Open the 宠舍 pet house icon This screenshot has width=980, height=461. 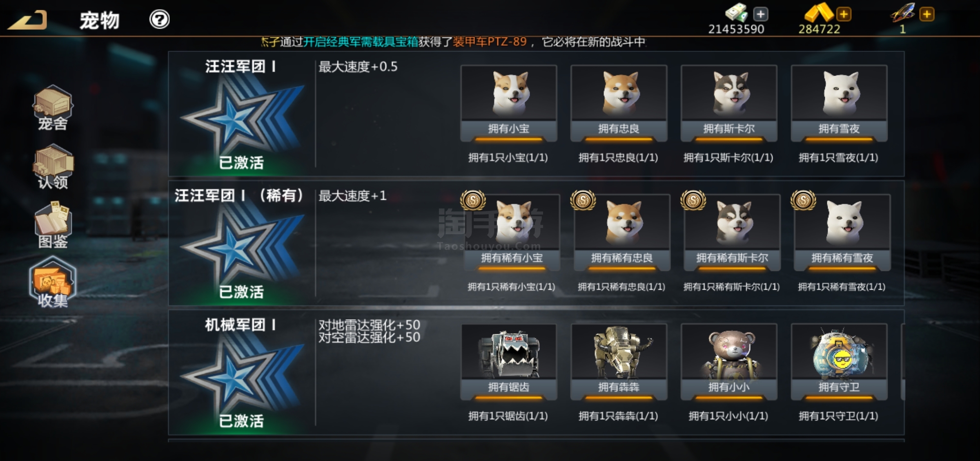[x=53, y=107]
